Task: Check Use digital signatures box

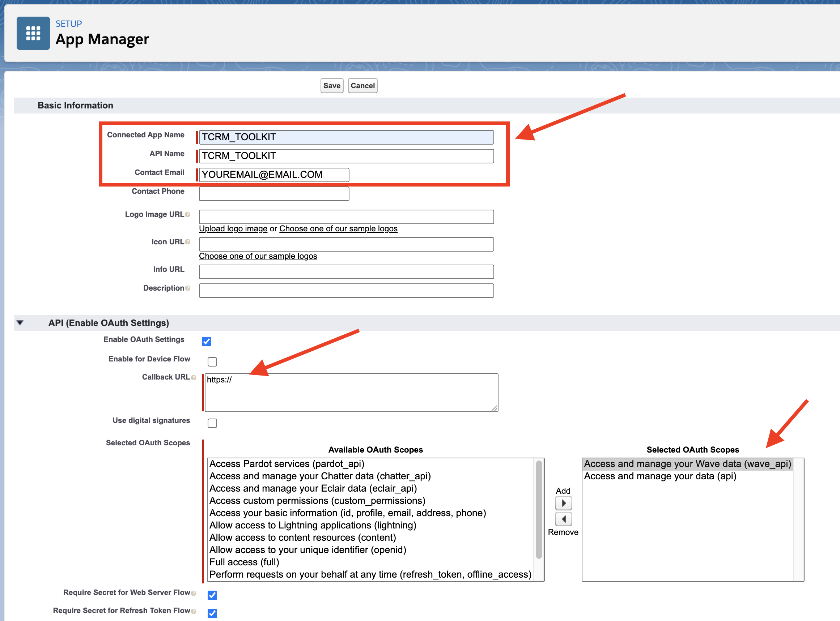Action: pyautogui.click(x=212, y=423)
